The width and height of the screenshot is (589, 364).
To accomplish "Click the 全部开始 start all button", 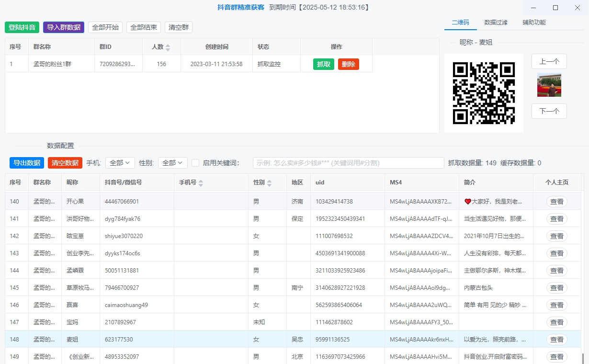I will pyautogui.click(x=105, y=27).
